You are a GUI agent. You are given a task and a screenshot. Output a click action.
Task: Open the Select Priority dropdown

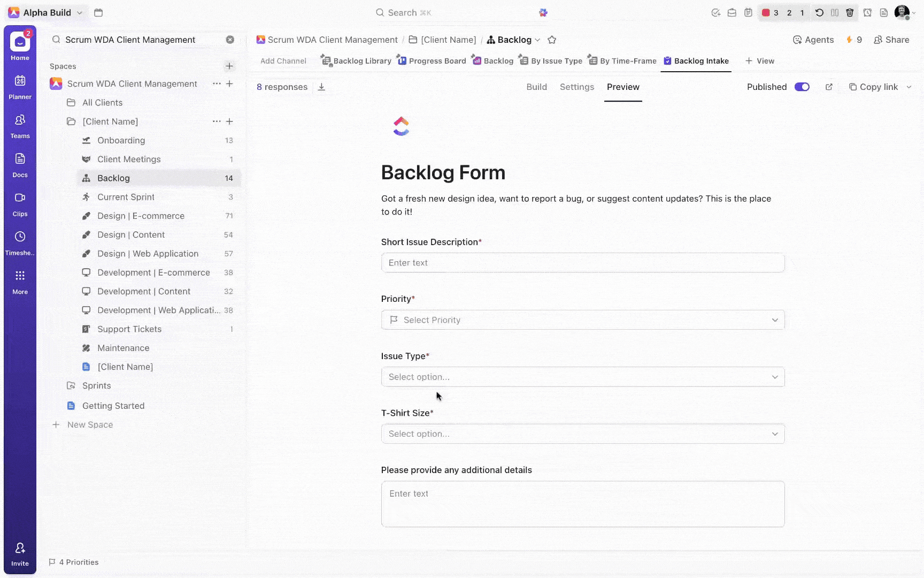pyautogui.click(x=582, y=320)
